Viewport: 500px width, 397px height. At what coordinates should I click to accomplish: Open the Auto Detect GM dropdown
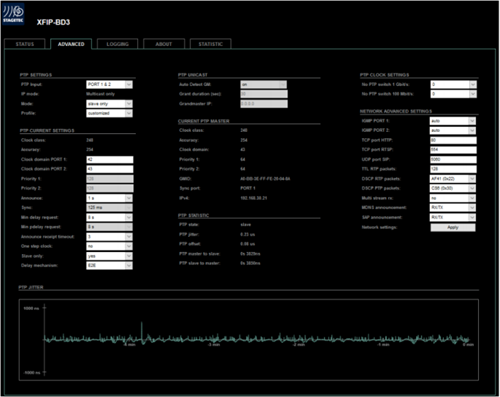point(264,84)
